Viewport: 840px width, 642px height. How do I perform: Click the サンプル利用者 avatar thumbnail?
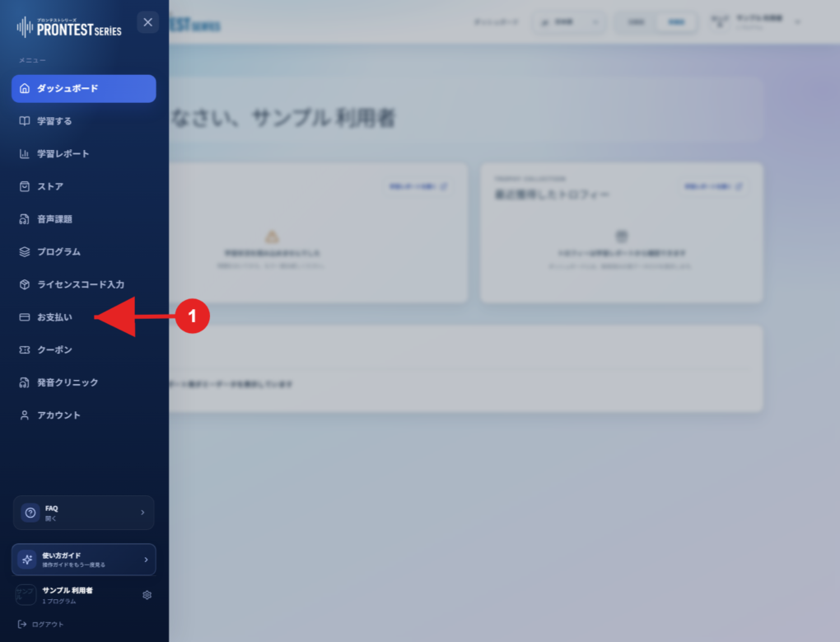click(x=26, y=595)
